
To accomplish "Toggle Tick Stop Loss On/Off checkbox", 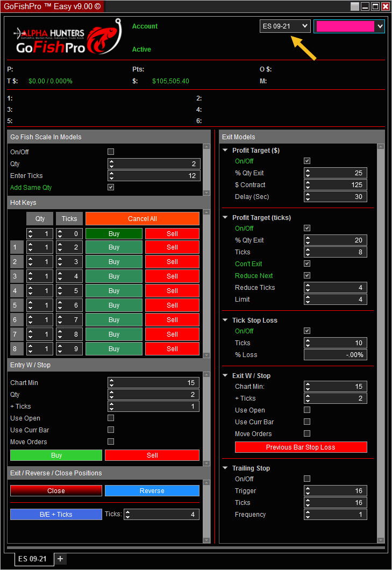I will (307, 331).
